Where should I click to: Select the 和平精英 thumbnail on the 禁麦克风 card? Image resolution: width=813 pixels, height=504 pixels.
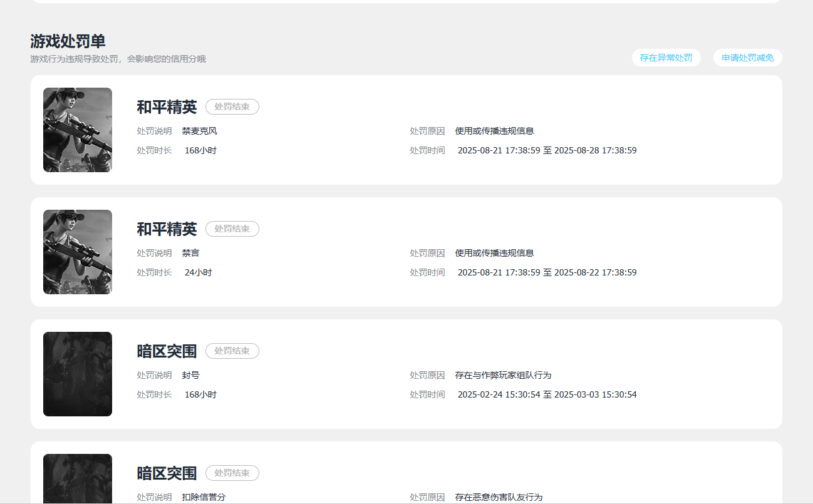click(x=78, y=130)
